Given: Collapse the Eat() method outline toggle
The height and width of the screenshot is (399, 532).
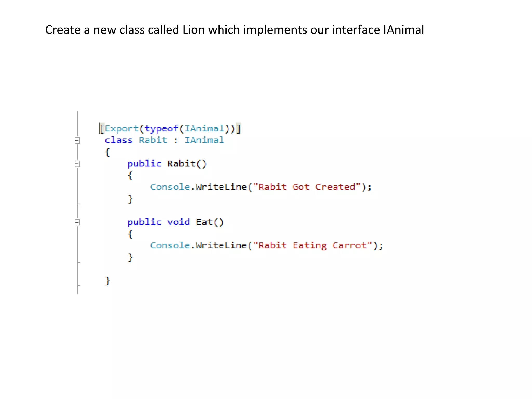Looking at the screenshot, I should point(77,222).
